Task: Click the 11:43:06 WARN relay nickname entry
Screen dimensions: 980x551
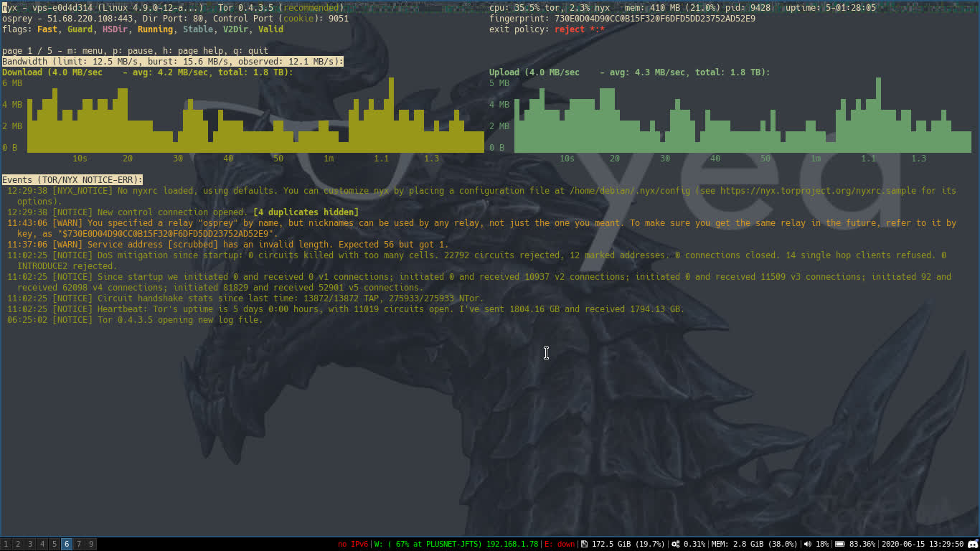Action: (482, 228)
